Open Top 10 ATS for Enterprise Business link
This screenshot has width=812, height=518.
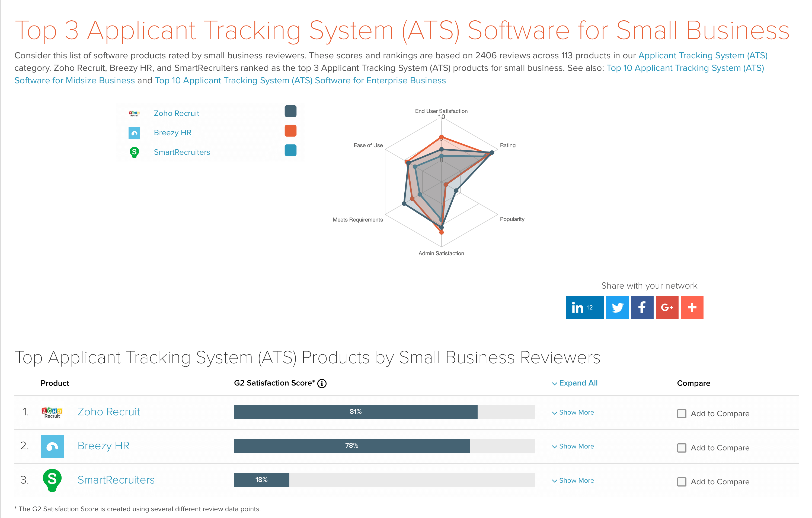tap(300, 80)
